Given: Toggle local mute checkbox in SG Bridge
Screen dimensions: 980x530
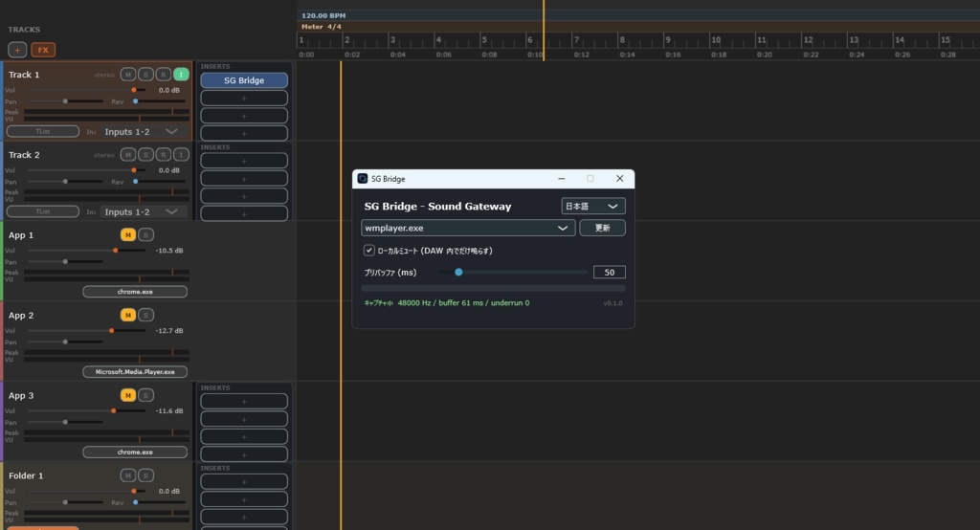Looking at the screenshot, I should [x=368, y=251].
